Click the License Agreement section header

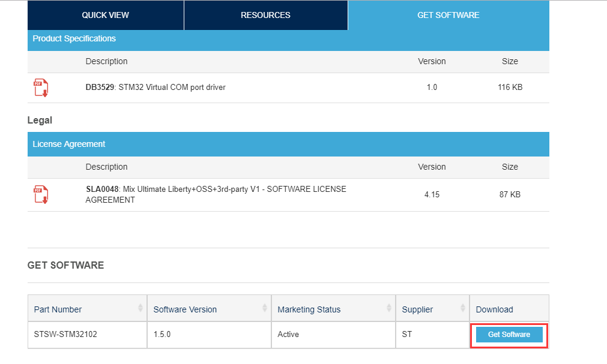pos(68,144)
